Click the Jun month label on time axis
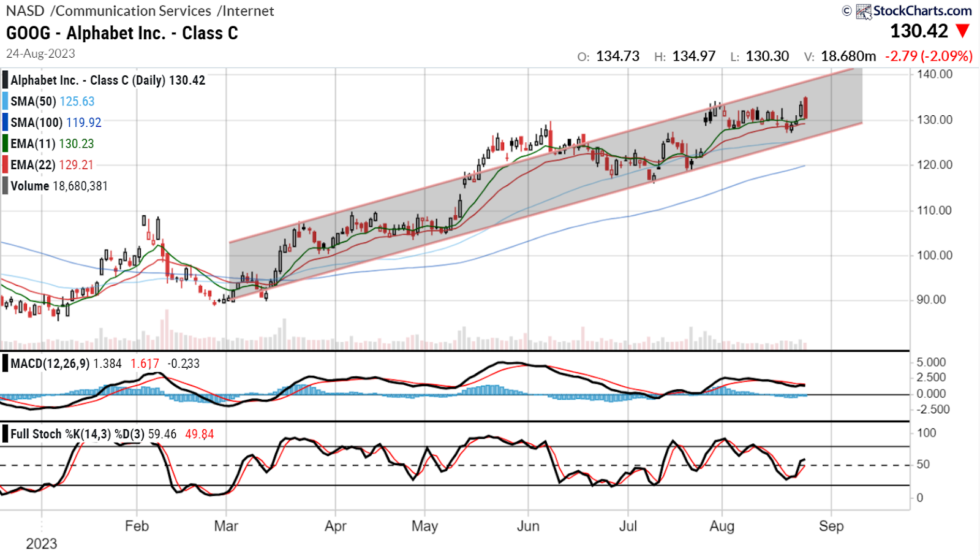 point(528,526)
